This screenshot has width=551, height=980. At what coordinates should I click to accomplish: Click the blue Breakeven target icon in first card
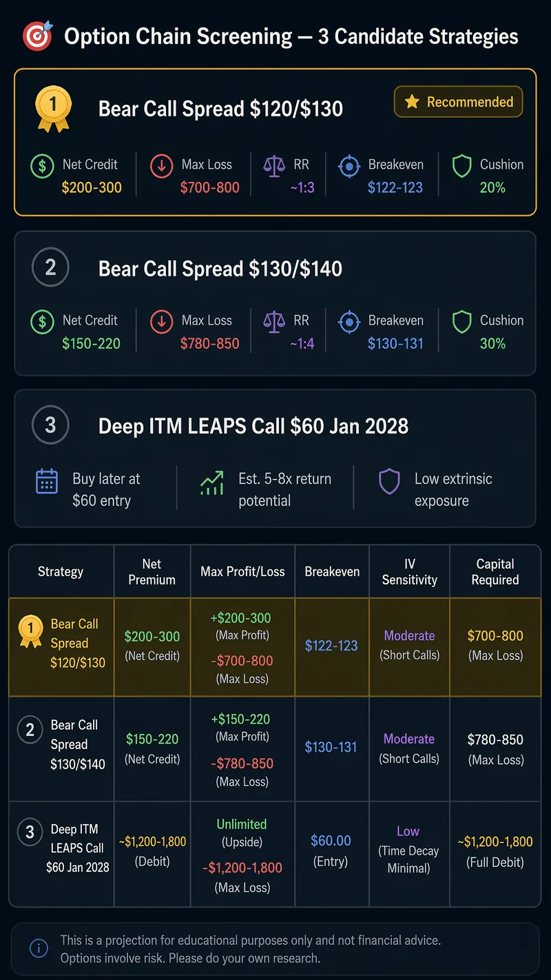350,166
